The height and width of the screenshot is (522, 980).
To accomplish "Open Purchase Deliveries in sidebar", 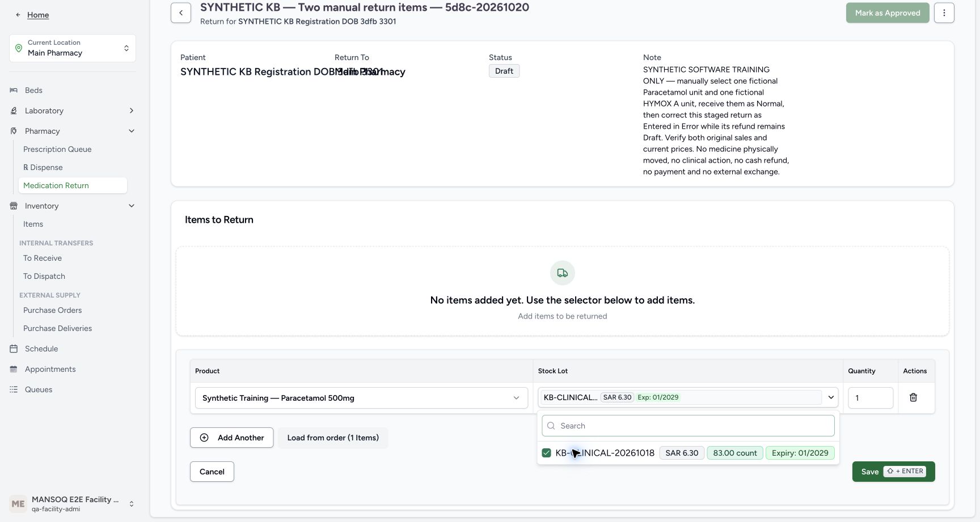I will click(57, 328).
